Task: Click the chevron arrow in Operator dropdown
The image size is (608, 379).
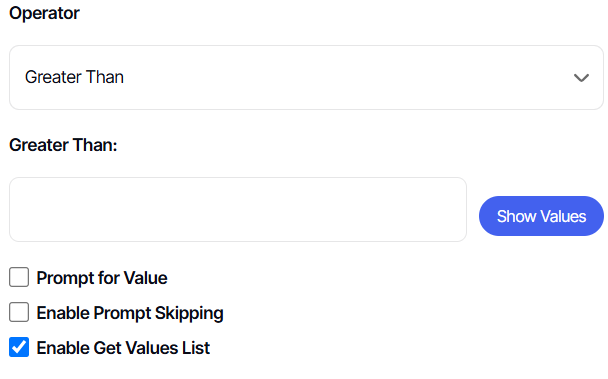Action: point(581,78)
